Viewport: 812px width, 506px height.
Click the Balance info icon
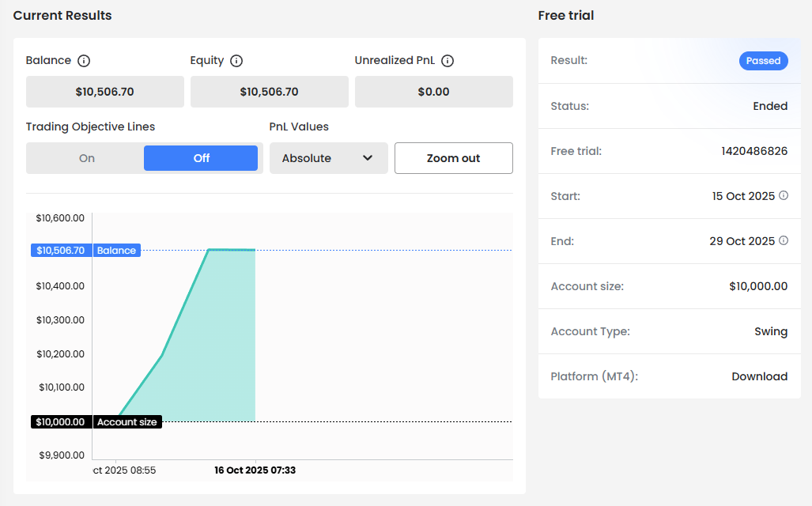coord(84,61)
